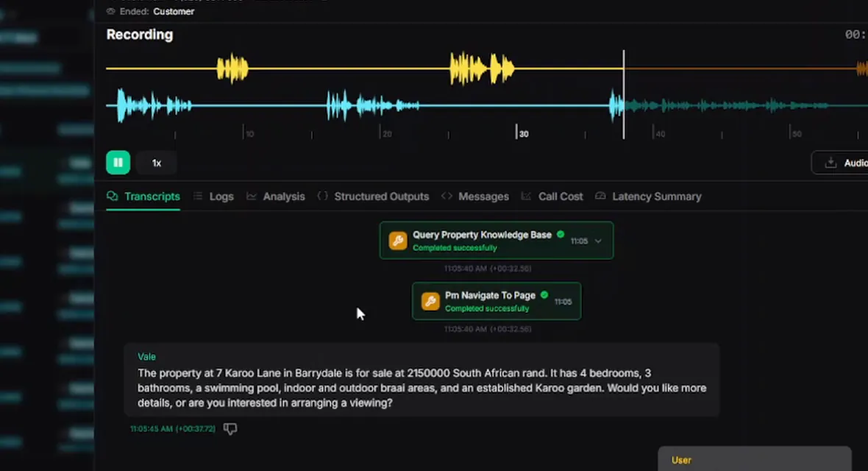
Task: Change the 1x playback speed
Action: pyautogui.click(x=157, y=163)
